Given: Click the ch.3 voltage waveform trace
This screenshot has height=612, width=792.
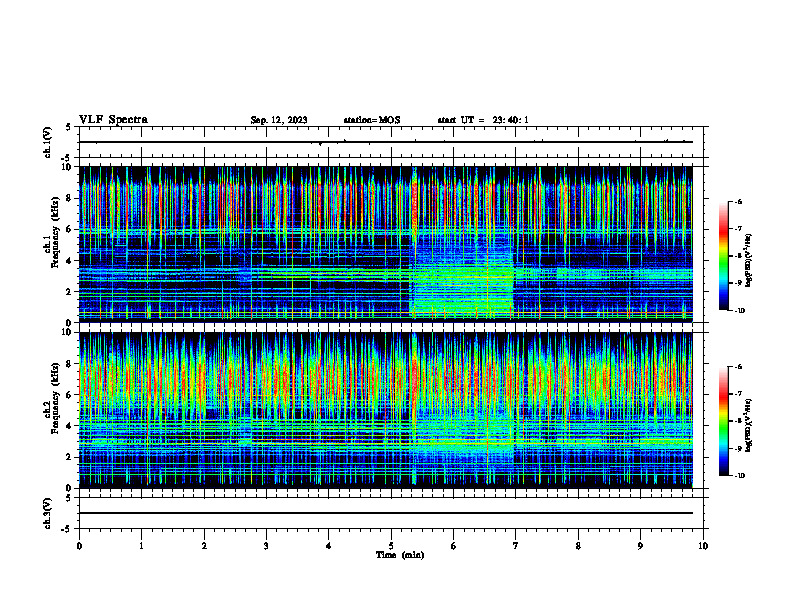Looking at the screenshot, I should (385, 513).
